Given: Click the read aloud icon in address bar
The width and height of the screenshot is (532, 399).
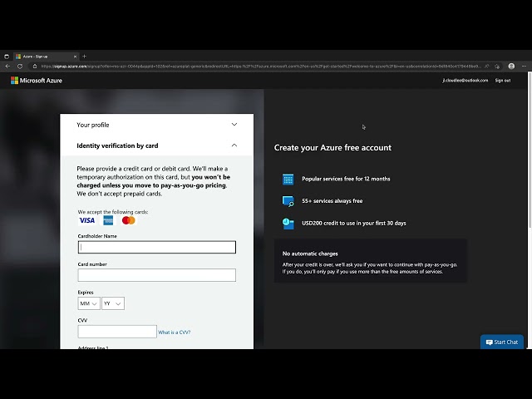Looking at the screenshot, I should 487,66.
